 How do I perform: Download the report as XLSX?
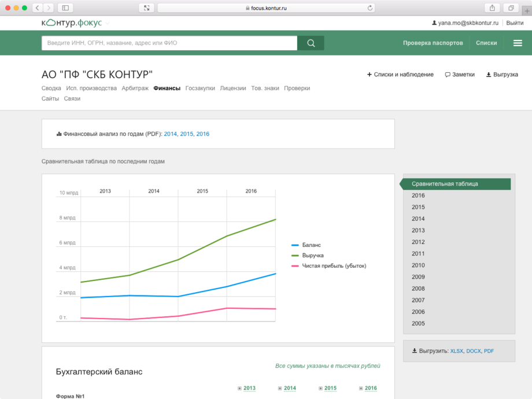[x=457, y=351]
